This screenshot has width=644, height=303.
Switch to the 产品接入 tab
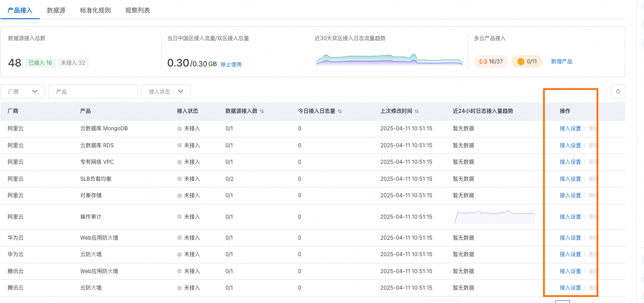20,10
